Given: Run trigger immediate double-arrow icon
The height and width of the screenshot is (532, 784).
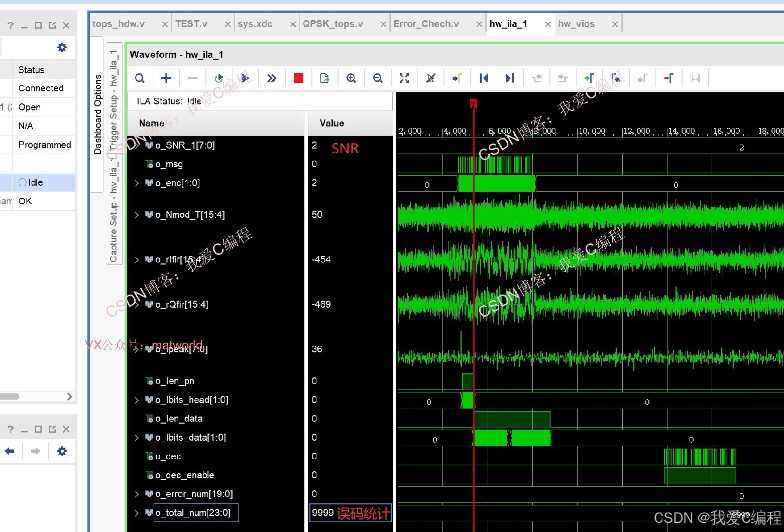Looking at the screenshot, I should pos(272,78).
